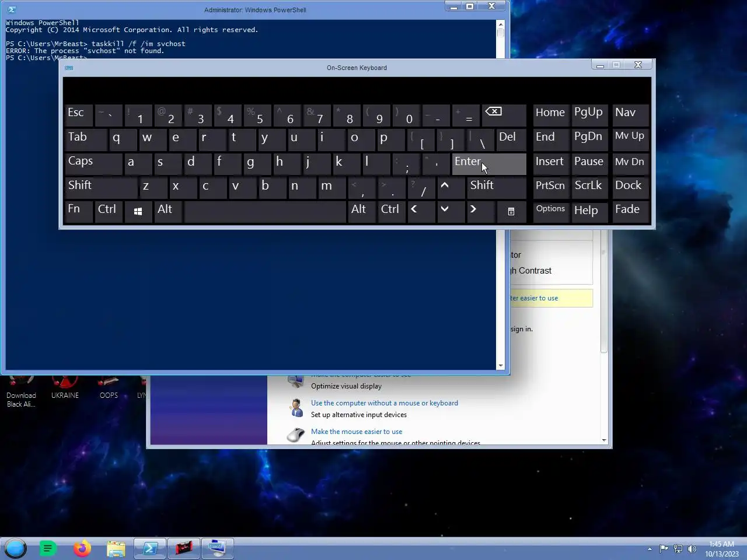The height and width of the screenshot is (560, 747).
Task: Click the taskbar clock showing 1:45 AM
Action: point(721,544)
